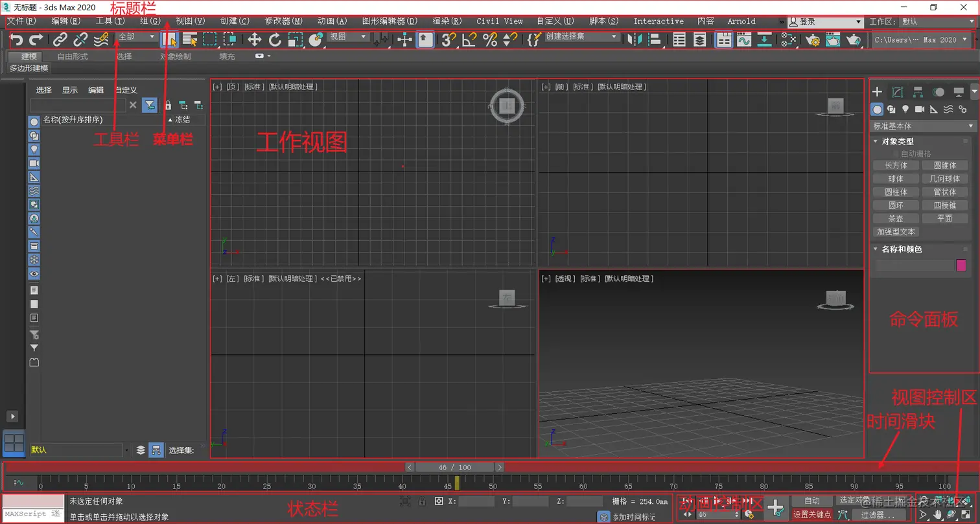
Task: Click the 茶壶 teapot primitive button
Action: [x=896, y=218]
